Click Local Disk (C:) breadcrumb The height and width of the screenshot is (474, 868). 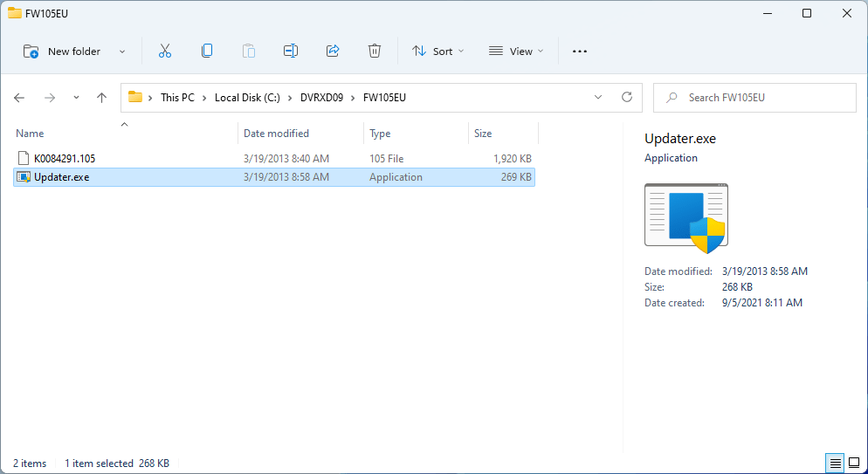coord(247,98)
